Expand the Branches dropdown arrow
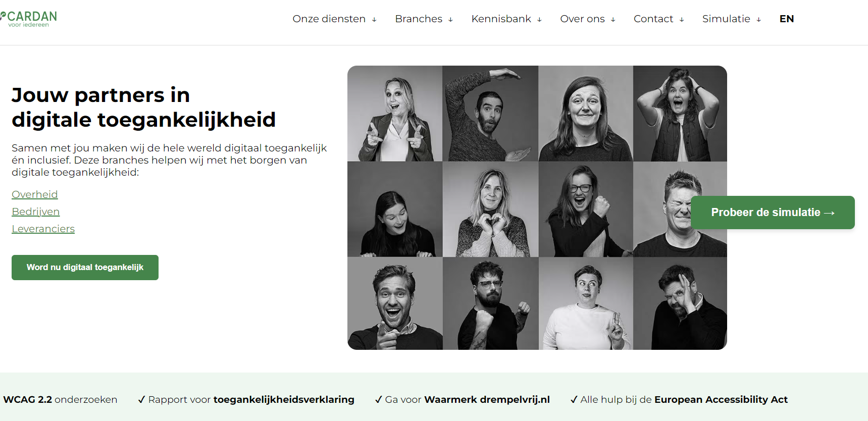Screen dimensions: 868x421 450,20
